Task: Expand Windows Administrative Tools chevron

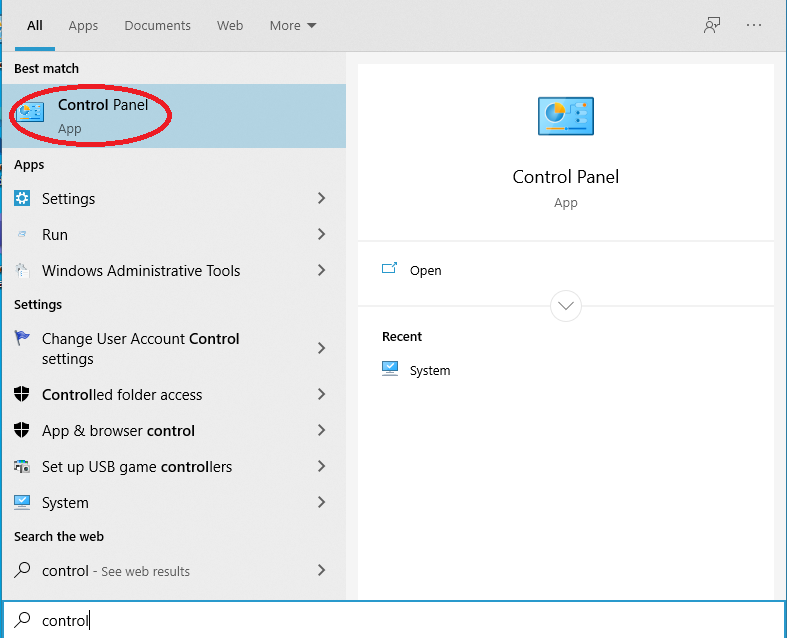Action: (x=322, y=271)
